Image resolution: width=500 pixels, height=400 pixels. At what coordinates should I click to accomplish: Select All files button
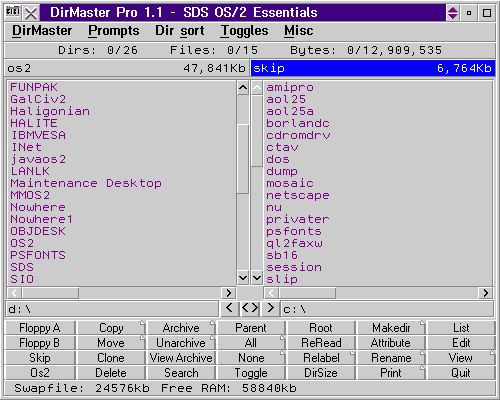pos(251,343)
